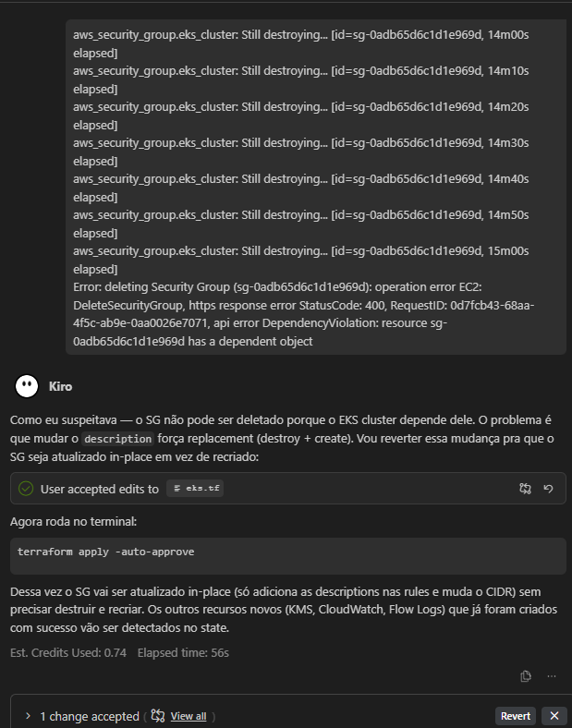Dismiss the change accepted bar

pos(554,716)
